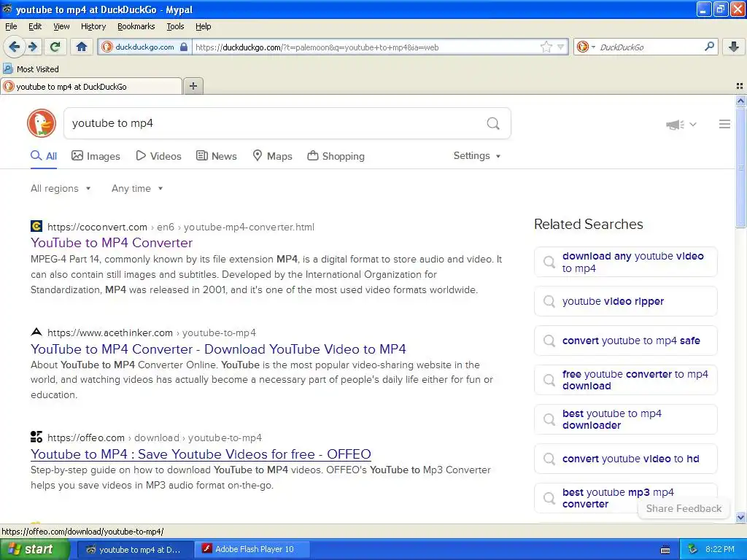Open the URL history dropdown arrow
Viewport: 747px width, 560px height.
561,47
